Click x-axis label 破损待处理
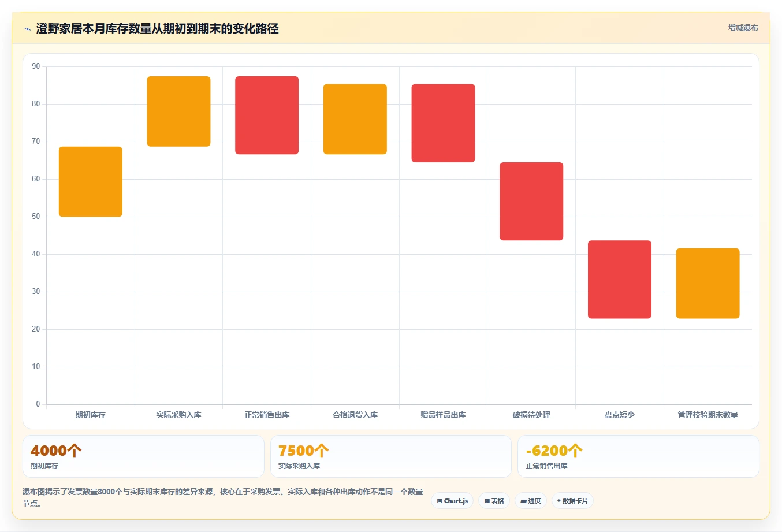 pyautogui.click(x=531, y=415)
